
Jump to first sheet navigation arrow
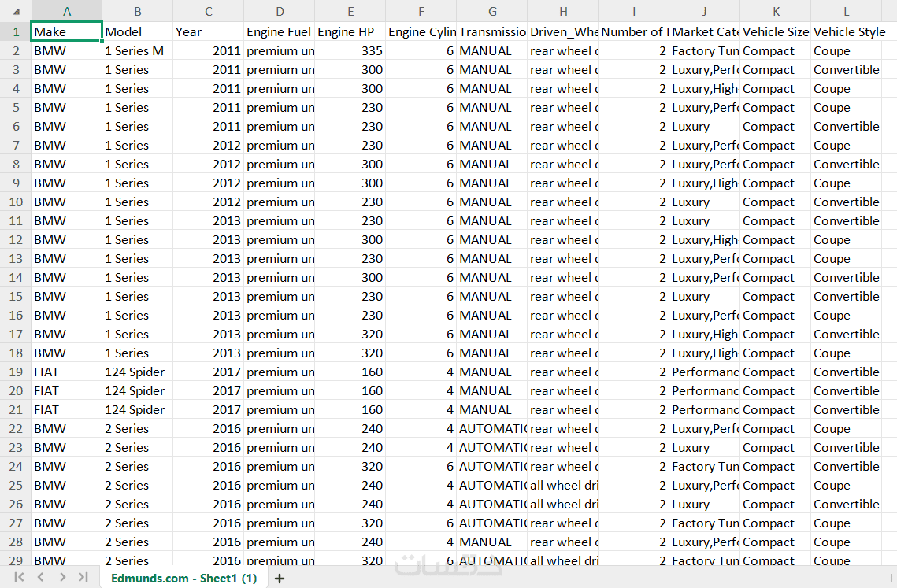coord(19,577)
